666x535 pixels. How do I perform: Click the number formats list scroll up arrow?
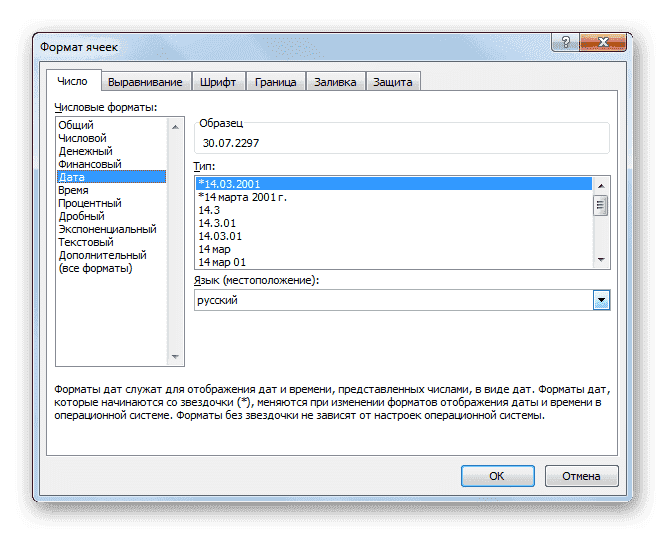pos(175,127)
